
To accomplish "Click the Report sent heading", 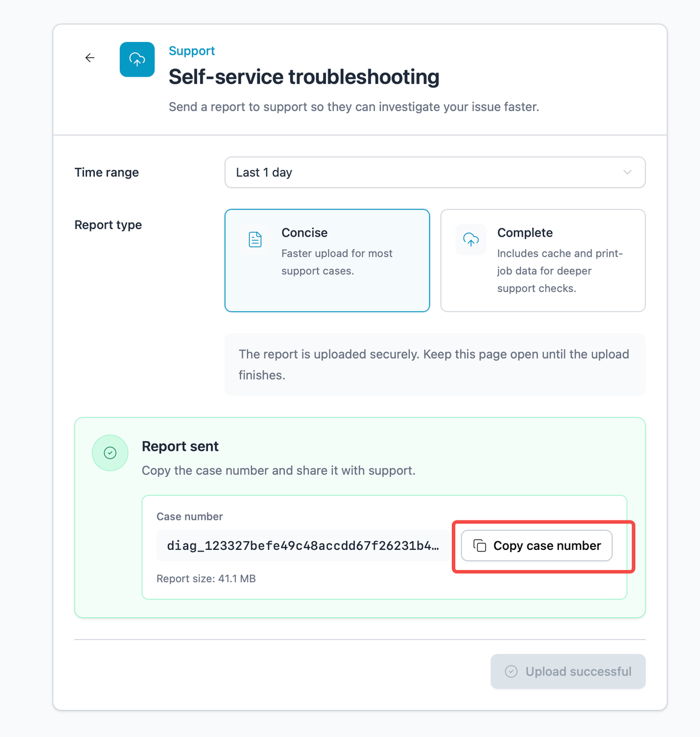I will (180, 446).
